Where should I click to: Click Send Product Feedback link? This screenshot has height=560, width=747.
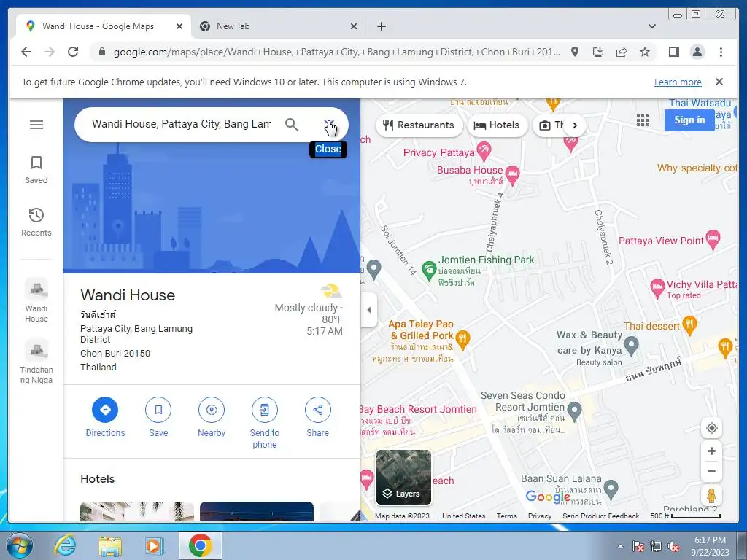click(x=601, y=516)
